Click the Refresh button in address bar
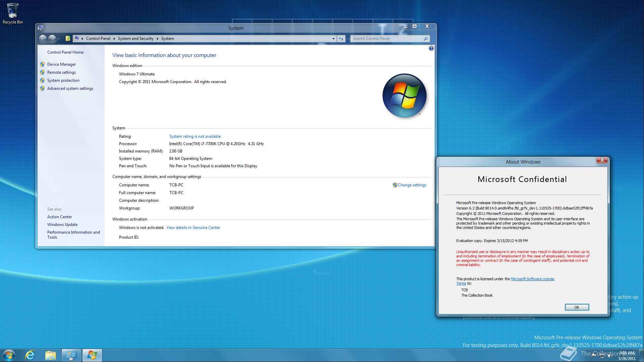 (x=341, y=39)
